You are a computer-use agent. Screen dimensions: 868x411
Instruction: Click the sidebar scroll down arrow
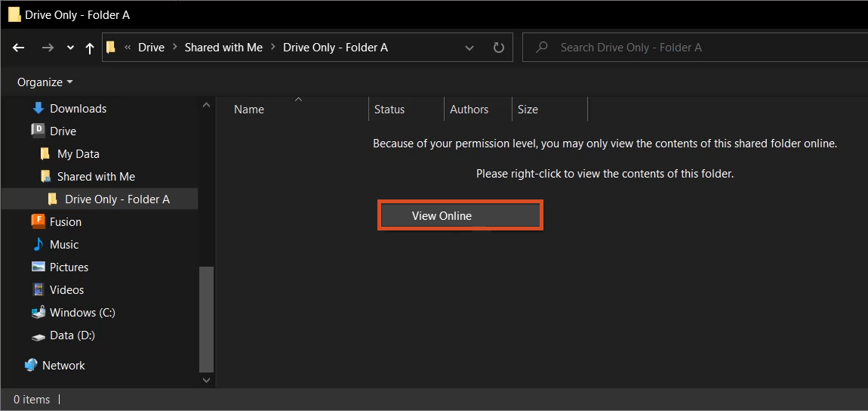tap(208, 381)
